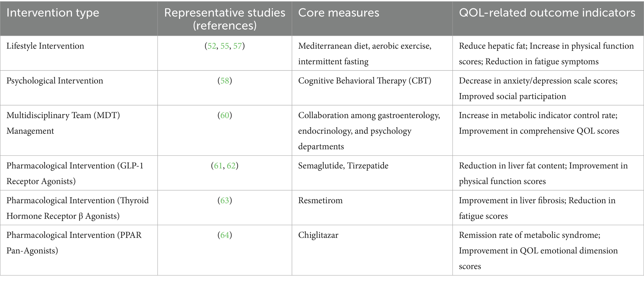Open reference link 61
The height and width of the screenshot is (281, 644).
pyautogui.click(x=218, y=166)
